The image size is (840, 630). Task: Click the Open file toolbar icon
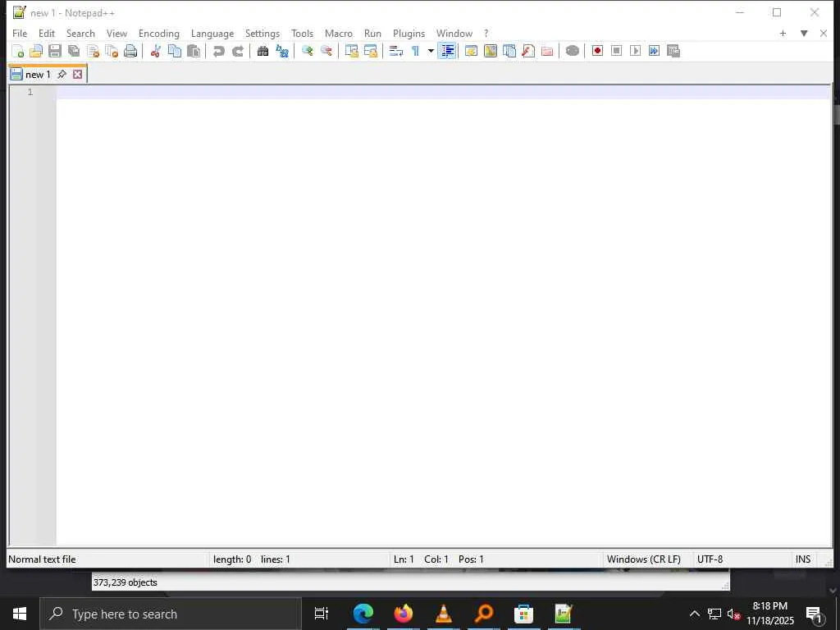[36, 51]
